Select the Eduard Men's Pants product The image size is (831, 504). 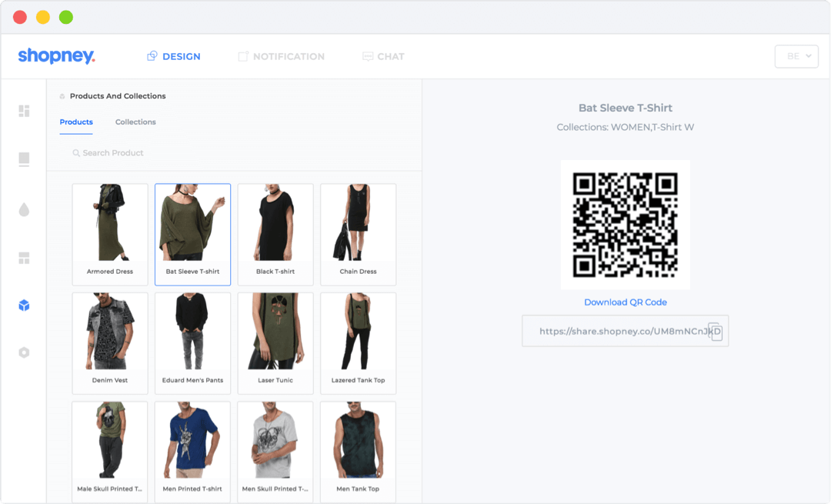[193, 343]
